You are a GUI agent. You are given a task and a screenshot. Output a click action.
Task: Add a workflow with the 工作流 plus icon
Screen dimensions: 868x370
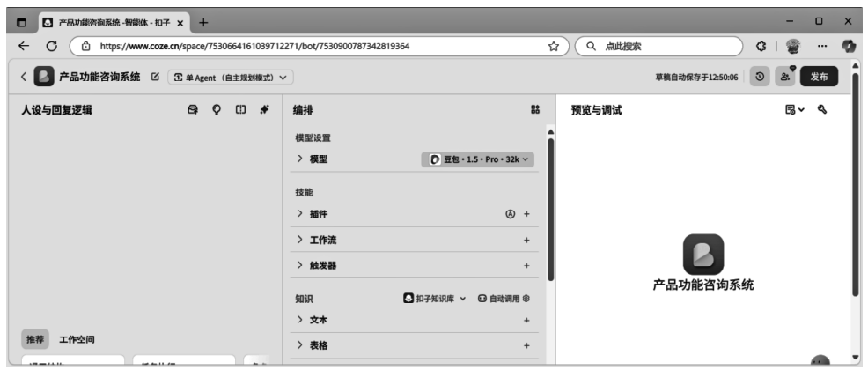coord(526,240)
